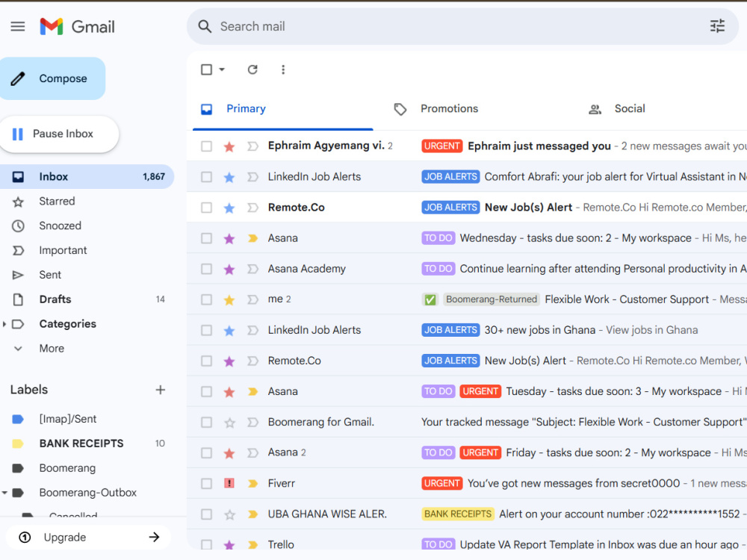Toggle star on Ephraim Agyemang email
The image size is (747, 560).
click(x=229, y=146)
